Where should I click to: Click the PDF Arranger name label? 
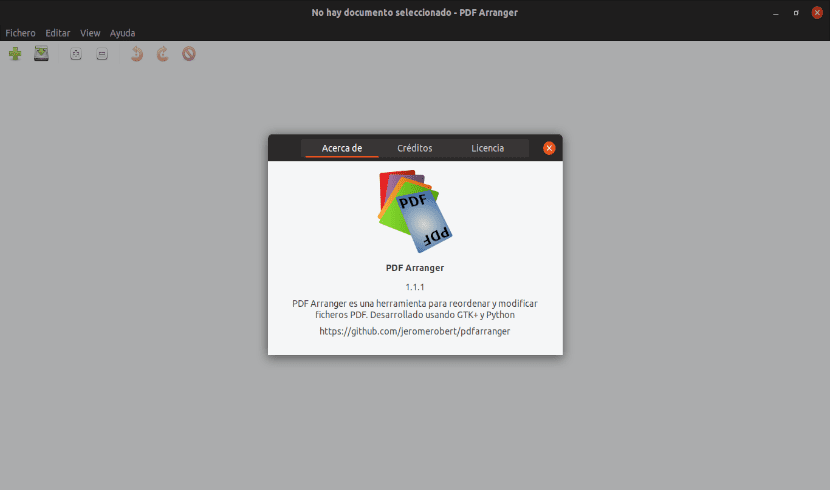click(x=415, y=268)
